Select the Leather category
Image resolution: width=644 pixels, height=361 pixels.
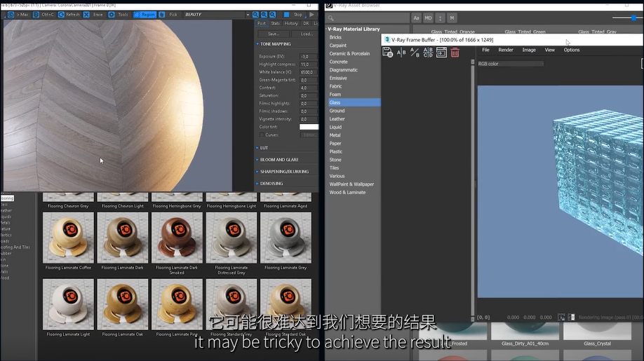click(x=337, y=119)
